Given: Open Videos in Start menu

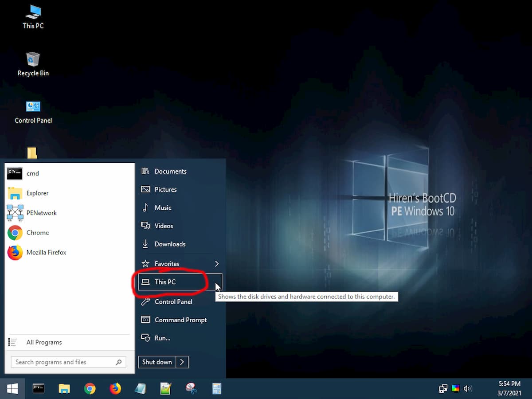Looking at the screenshot, I should (x=180, y=226).
